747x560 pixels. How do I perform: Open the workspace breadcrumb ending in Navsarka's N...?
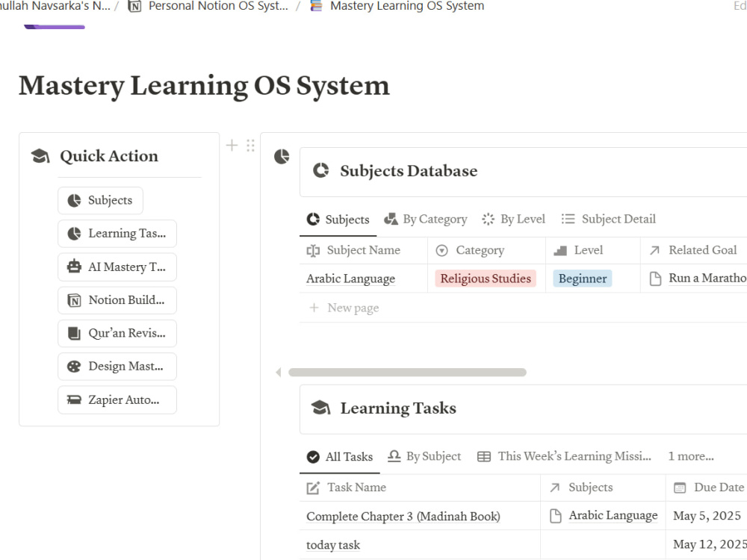tap(55, 6)
